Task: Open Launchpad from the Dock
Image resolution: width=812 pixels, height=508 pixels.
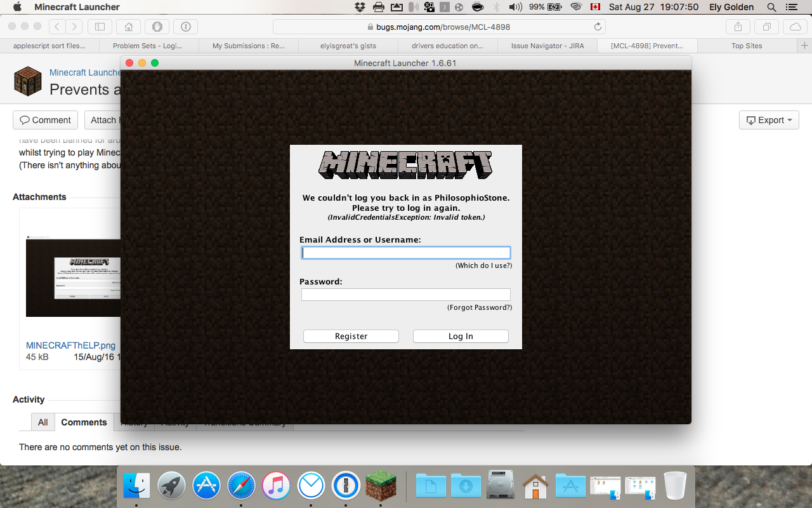Action: tap(171, 486)
